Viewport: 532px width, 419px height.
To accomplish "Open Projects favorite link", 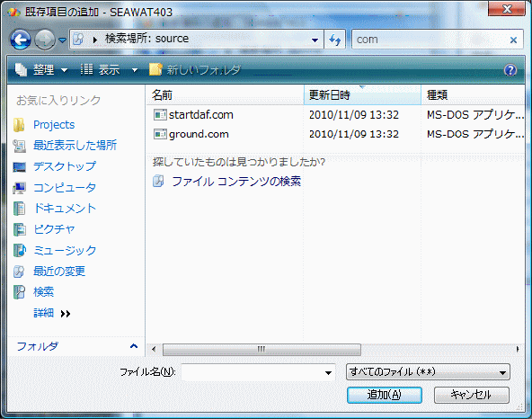I will pyautogui.click(x=54, y=125).
